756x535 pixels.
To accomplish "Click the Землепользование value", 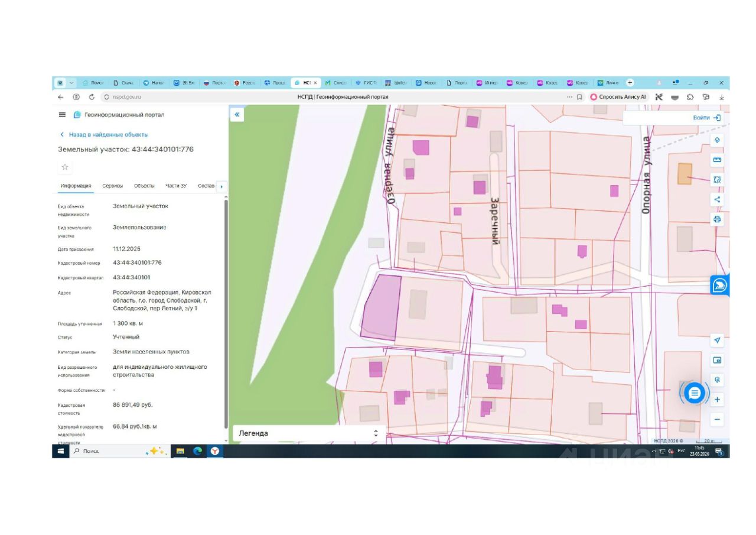I will point(139,228).
